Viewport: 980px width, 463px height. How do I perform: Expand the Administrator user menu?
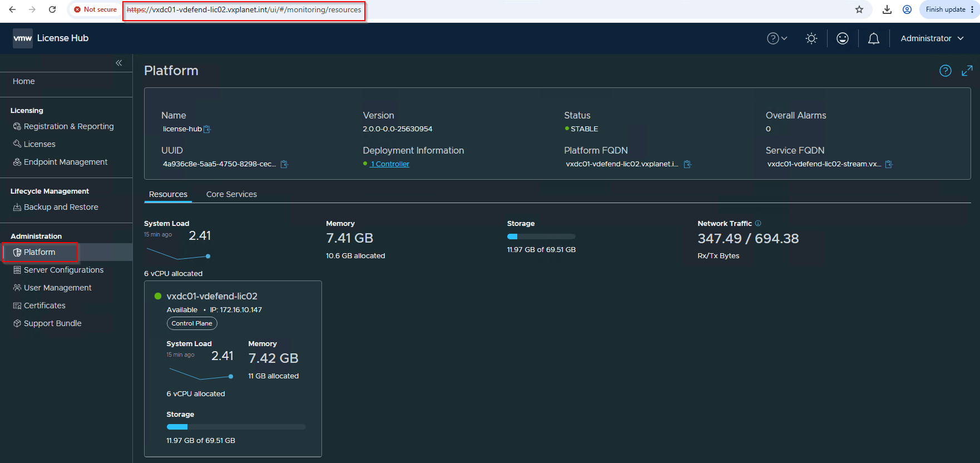click(932, 38)
